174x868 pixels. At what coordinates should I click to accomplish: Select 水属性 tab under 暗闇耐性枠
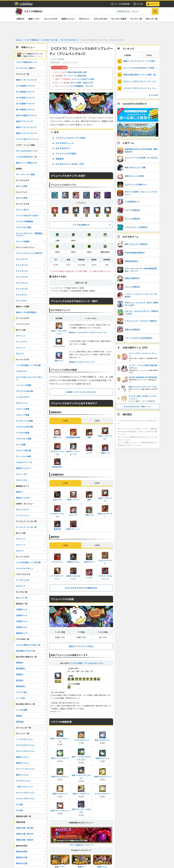click(97, 421)
